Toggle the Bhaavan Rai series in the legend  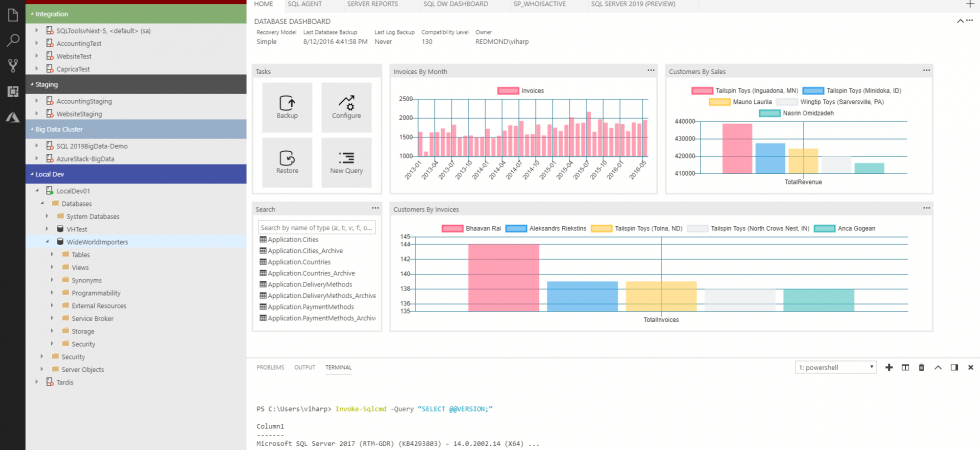(x=477, y=228)
